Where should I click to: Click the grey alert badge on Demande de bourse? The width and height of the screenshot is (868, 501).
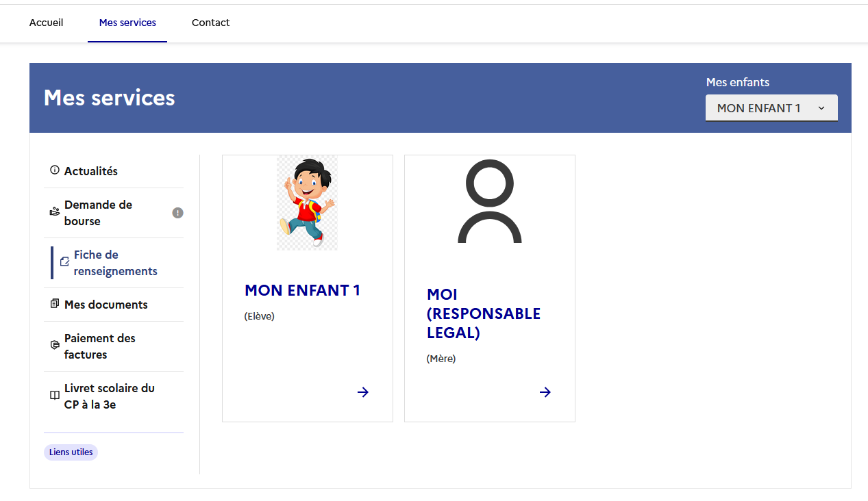click(x=177, y=213)
